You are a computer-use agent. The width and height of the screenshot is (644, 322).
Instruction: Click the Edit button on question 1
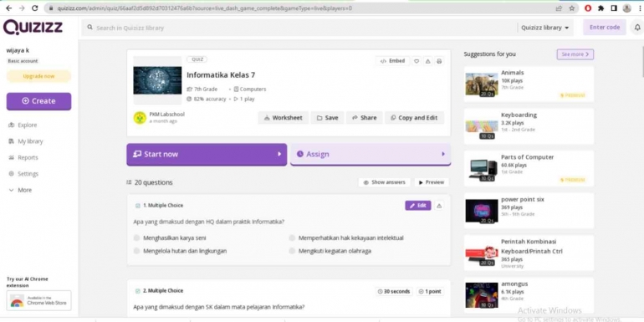click(x=418, y=206)
